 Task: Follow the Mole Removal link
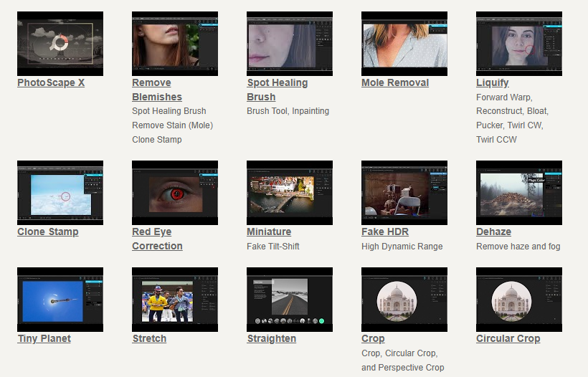coord(395,83)
